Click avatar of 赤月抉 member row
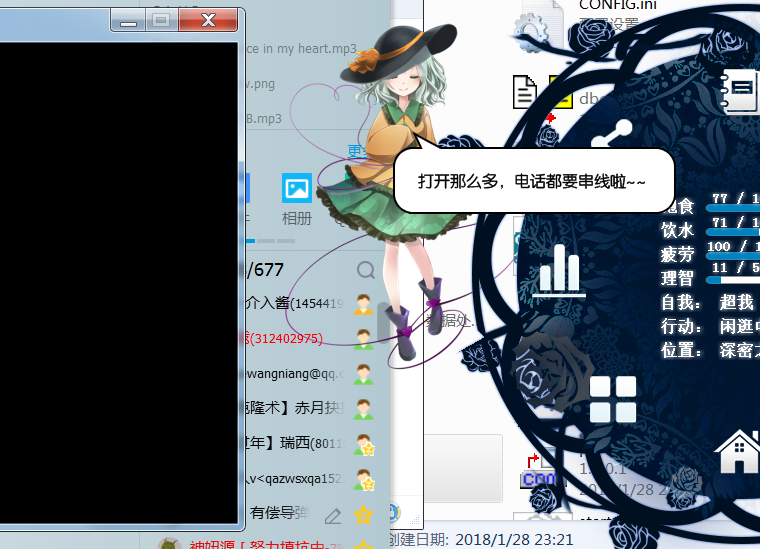 [x=364, y=409]
